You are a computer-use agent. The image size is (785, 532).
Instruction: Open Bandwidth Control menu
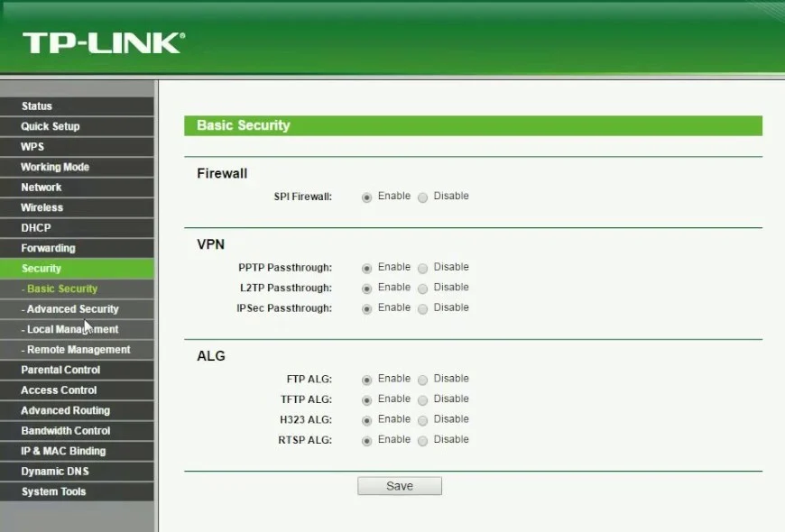(x=77, y=431)
